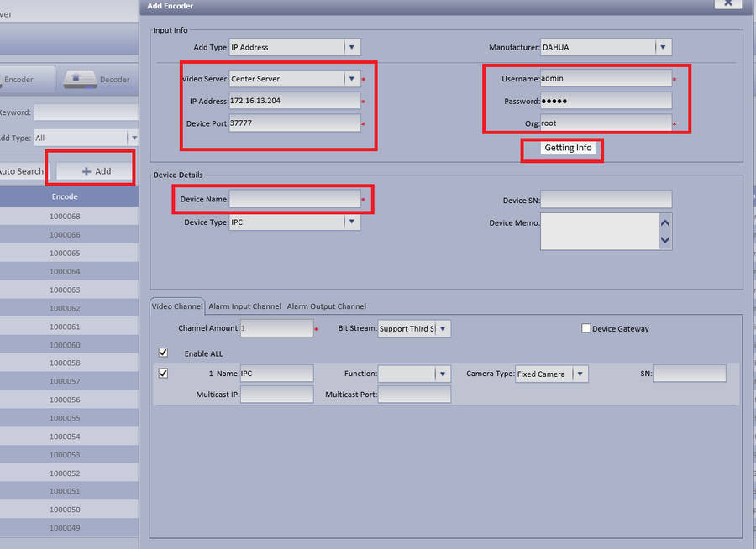Select encoder row 1000054
The image size is (756, 549).
click(x=65, y=437)
